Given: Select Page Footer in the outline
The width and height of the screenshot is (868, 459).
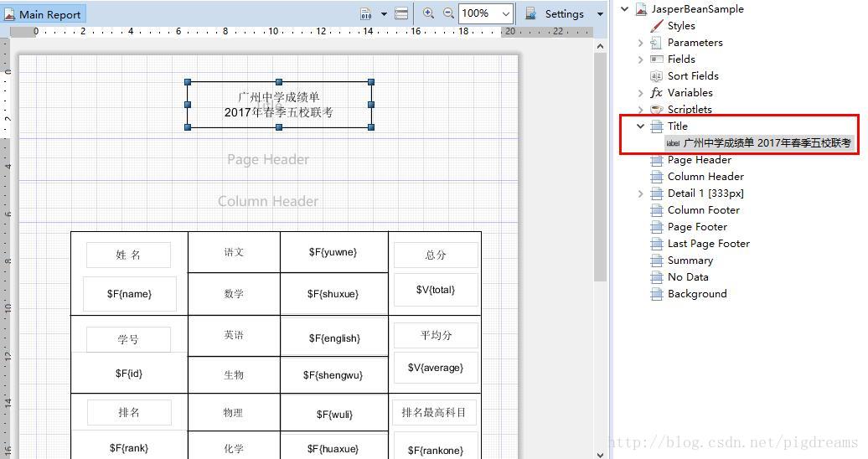Looking at the screenshot, I should tap(697, 227).
